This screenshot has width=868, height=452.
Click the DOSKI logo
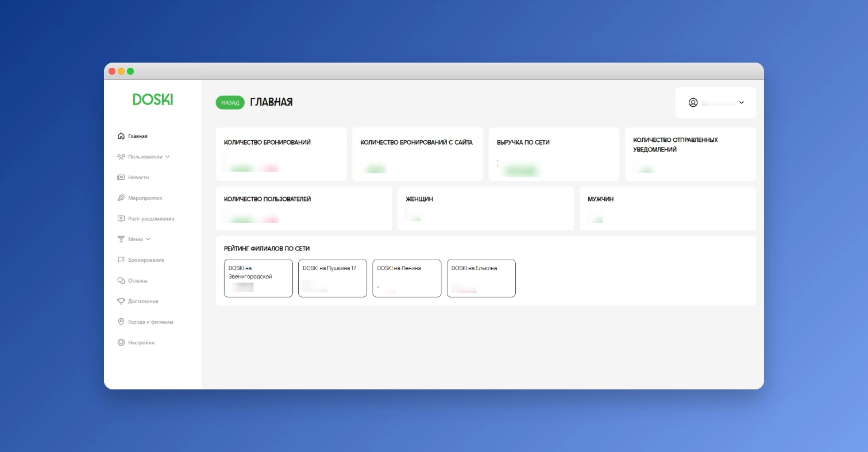click(152, 99)
